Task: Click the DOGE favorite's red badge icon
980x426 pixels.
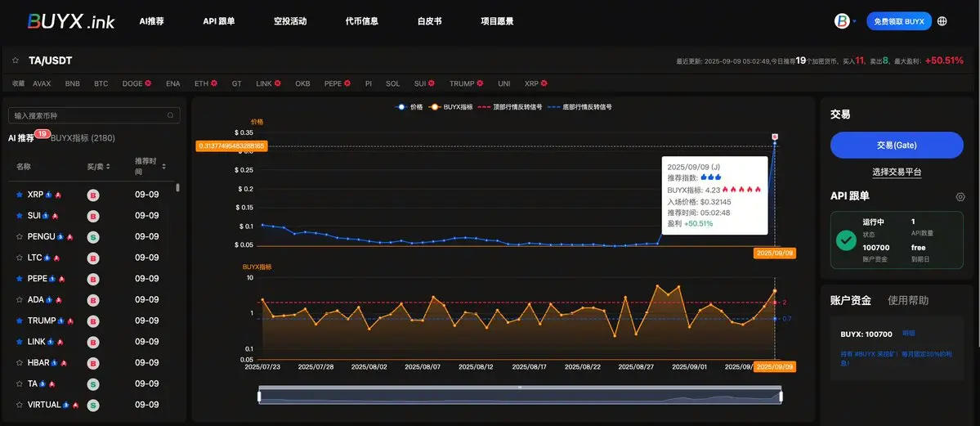Action: pyautogui.click(x=148, y=83)
